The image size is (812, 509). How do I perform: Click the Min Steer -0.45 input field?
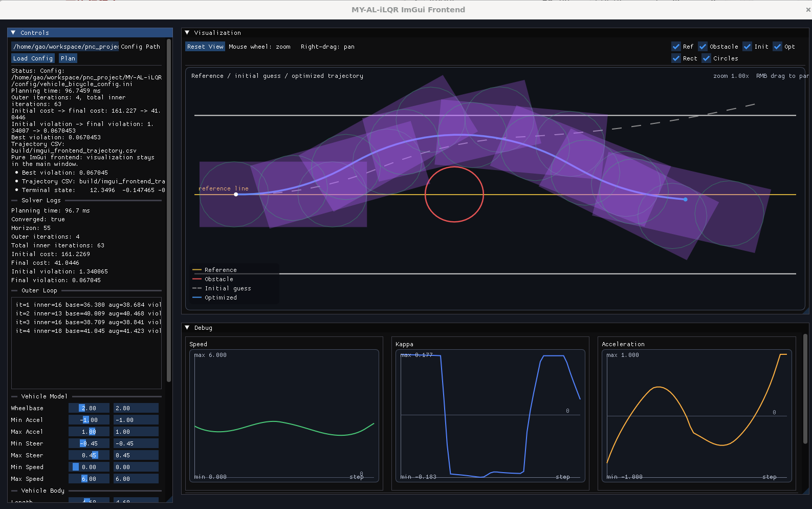tap(136, 443)
